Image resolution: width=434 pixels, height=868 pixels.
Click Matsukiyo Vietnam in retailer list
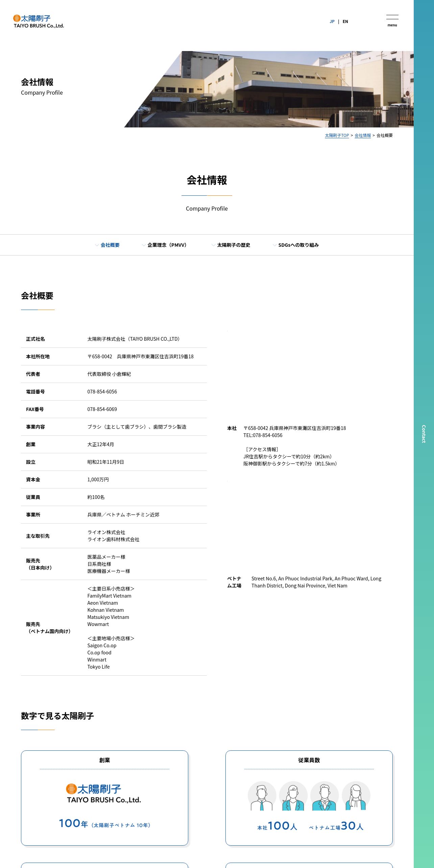108,617
